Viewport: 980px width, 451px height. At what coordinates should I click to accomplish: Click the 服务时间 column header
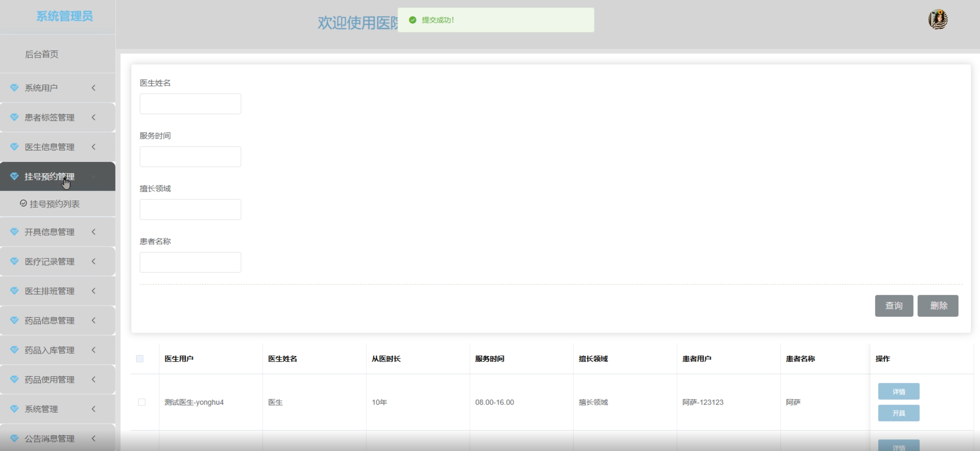click(x=489, y=359)
